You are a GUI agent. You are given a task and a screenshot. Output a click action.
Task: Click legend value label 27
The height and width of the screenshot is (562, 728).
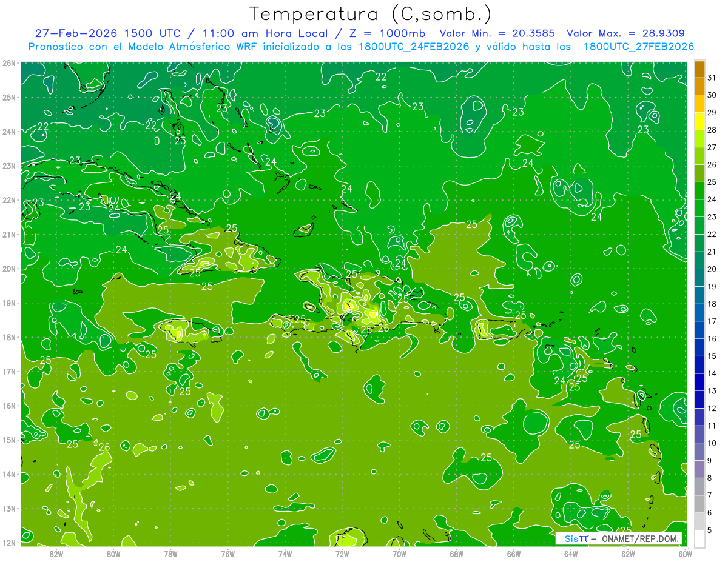tap(712, 147)
